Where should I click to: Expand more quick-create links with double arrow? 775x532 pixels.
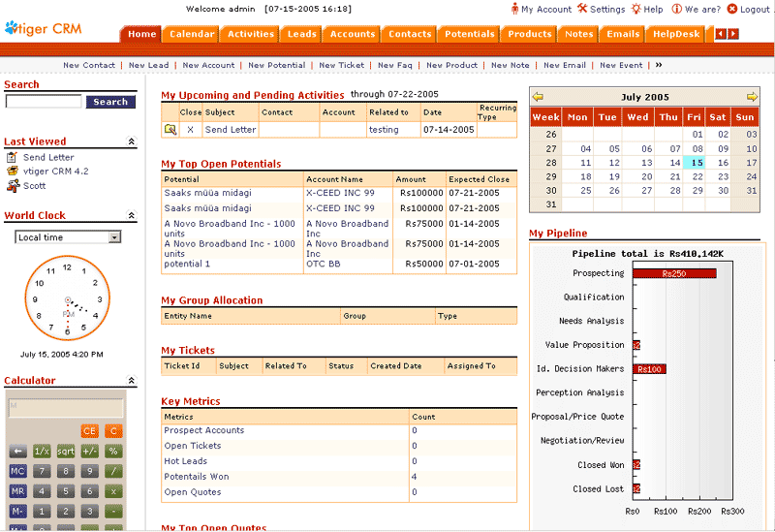tap(659, 65)
